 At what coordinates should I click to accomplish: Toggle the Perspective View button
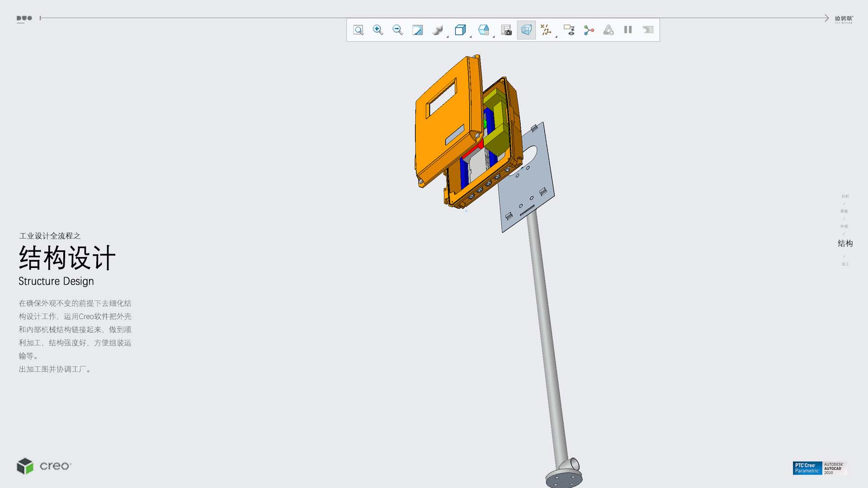[526, 30]
